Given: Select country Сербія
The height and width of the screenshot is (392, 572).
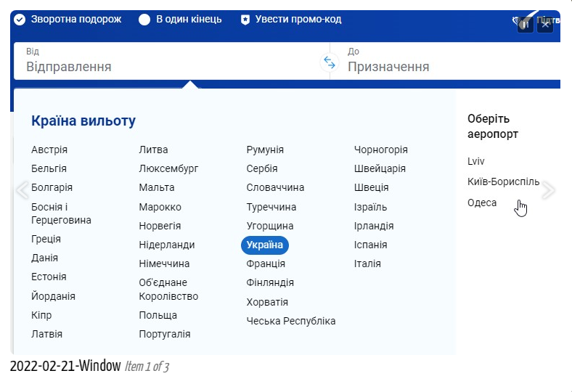Looking at the screenshot, I should pos(262,169).
